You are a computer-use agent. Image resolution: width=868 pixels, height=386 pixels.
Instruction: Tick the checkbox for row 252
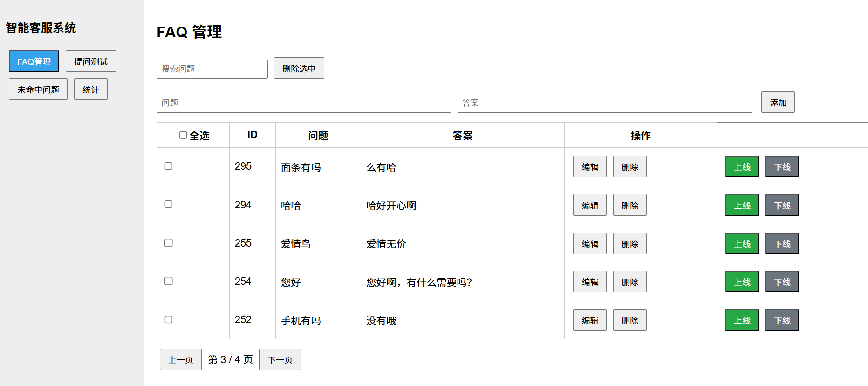169,319
